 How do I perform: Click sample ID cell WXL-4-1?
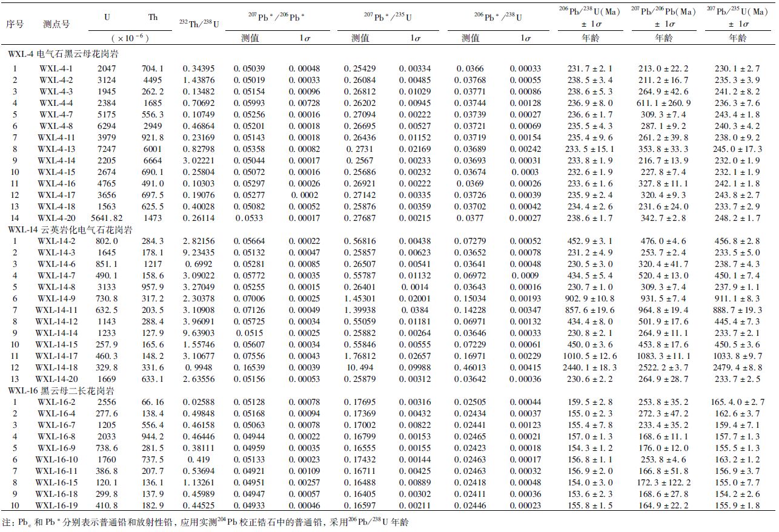coord(56,68)
